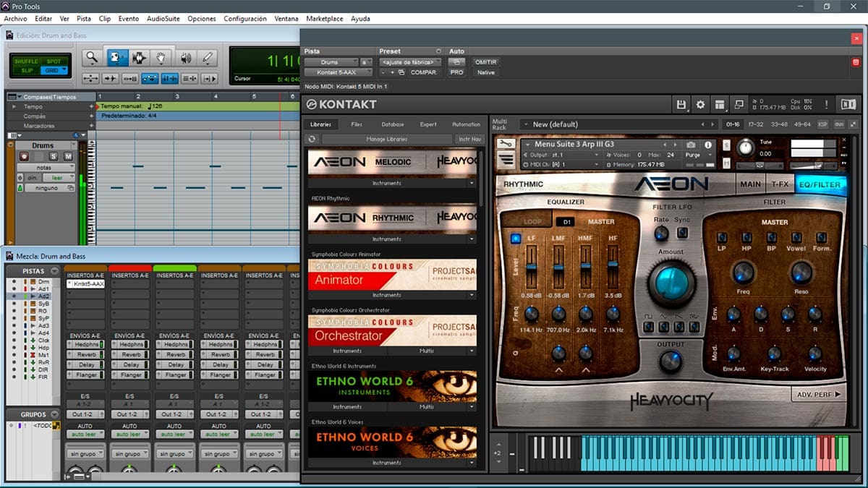Open Kontakt workspace layout icon
The width and height of the screenshot is (868, 488).
(x=719, y=104)
